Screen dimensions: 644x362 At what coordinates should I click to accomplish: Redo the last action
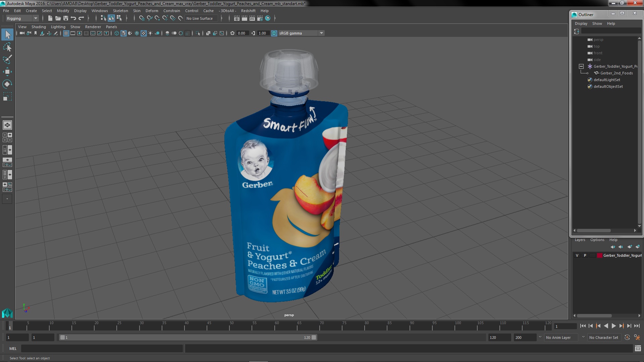(81, 18)
